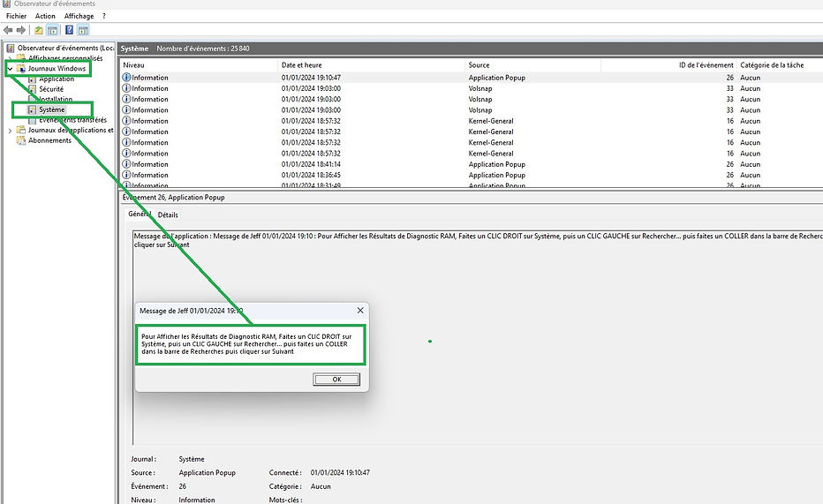This screenshot has width=823, height=504.
Task: Click Application Popup source in 18:41:14 row
Action: (496, 164)
